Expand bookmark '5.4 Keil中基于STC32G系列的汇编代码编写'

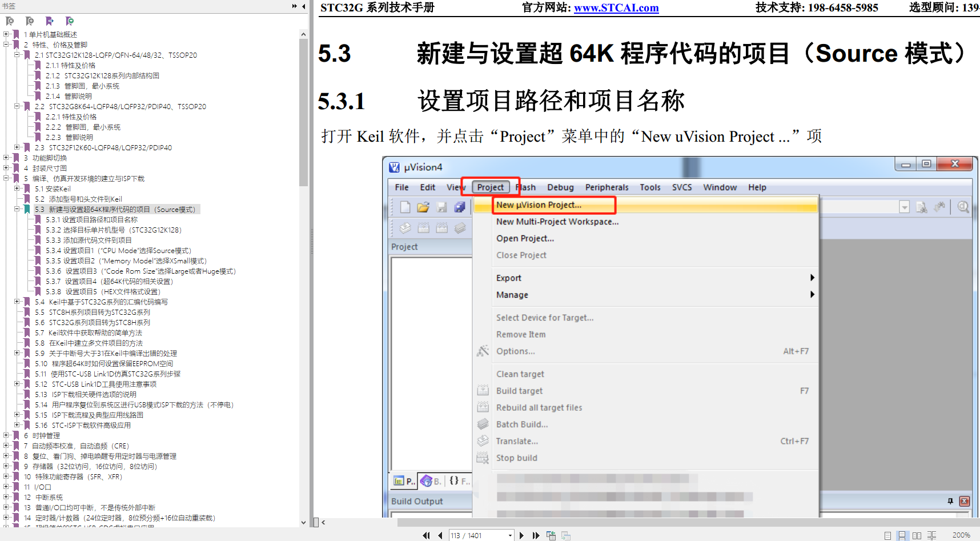pyautogui.click(x=17, y=302)
